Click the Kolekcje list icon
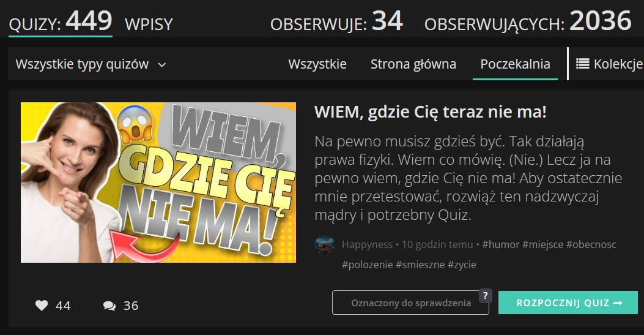Image resolution: width=644 pixels, height=335 pixels. pyautogui.click(x=582, y=64)
